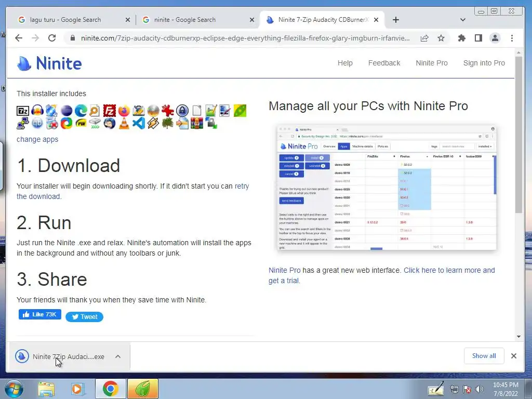Open the Chrome profile avatar
Viewport: 532px width, 399px height.
495,38
